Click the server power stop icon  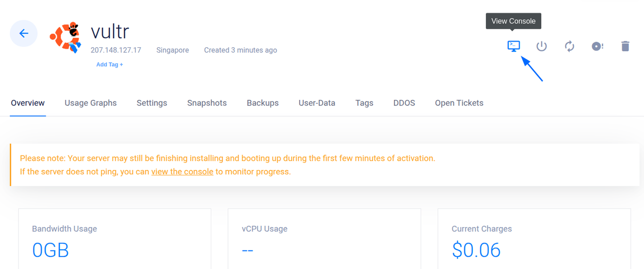(541, 46)
